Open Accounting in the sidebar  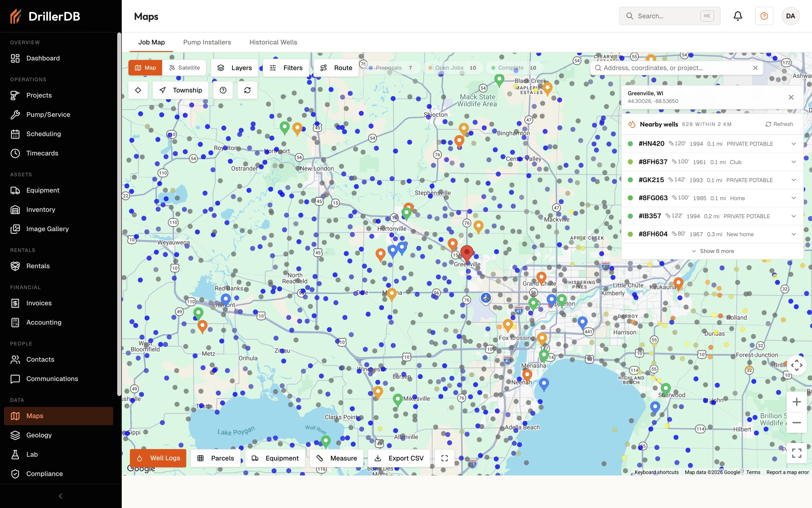(59, 323)
